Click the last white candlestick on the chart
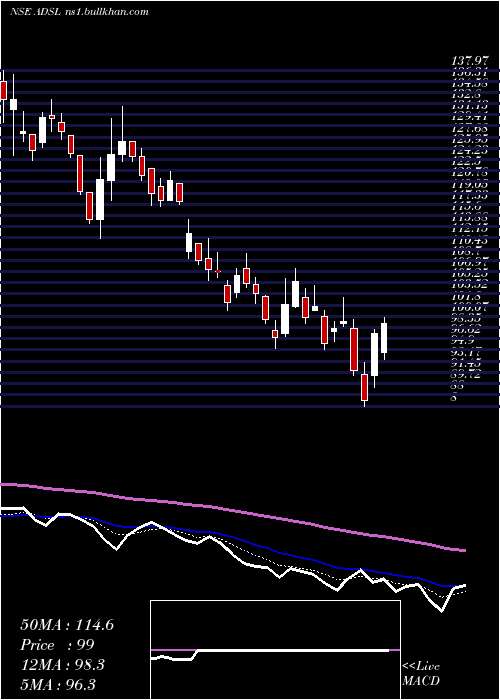 click(384, 338)
